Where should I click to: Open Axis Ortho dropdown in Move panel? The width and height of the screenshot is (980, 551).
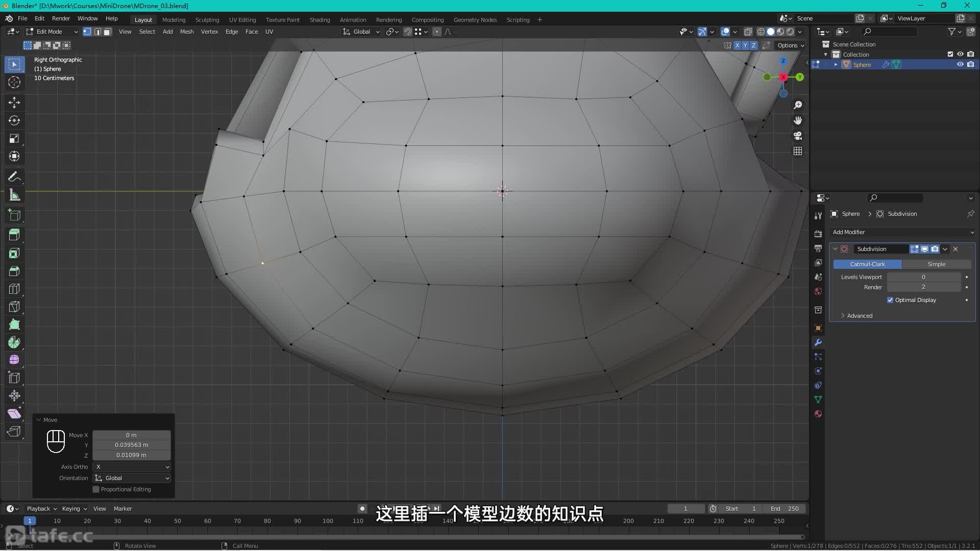(x=132, y=467)
